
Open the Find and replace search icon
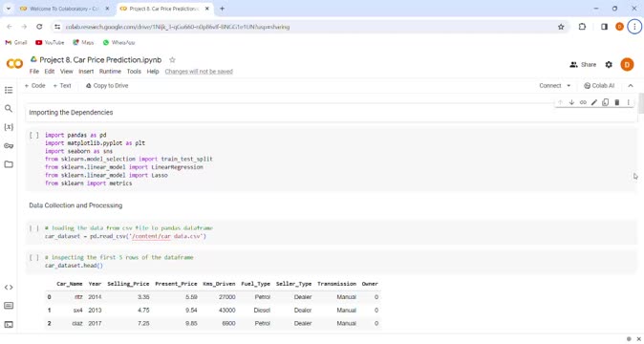tap(9, 108)
